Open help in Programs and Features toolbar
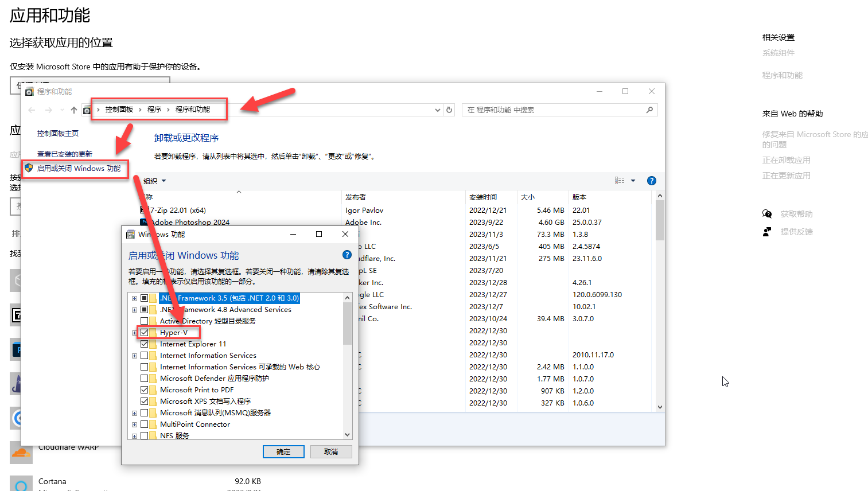 (x=651, y=181)
